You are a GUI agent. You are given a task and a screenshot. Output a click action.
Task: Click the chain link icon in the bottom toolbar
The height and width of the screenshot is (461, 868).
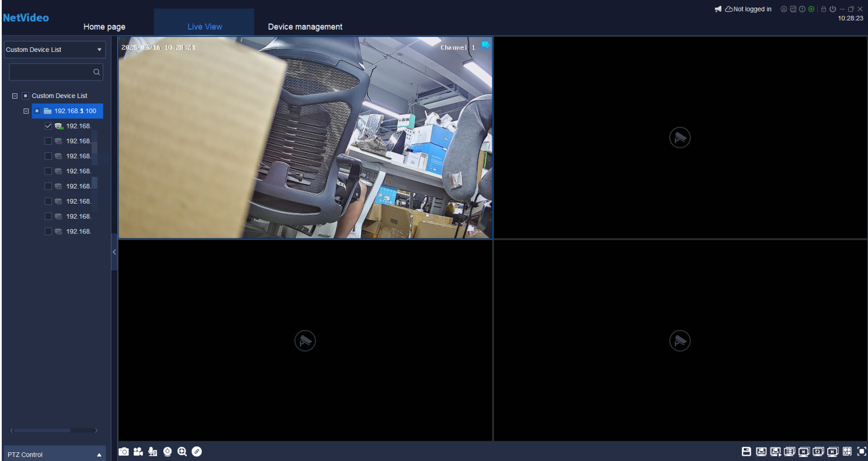pyautogui.click(x=197, y=452)
